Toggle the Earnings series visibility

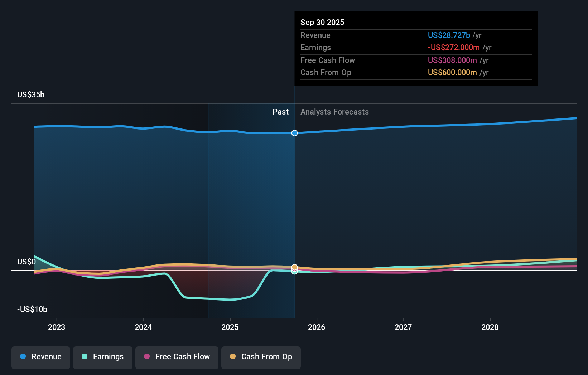[102, 357]
